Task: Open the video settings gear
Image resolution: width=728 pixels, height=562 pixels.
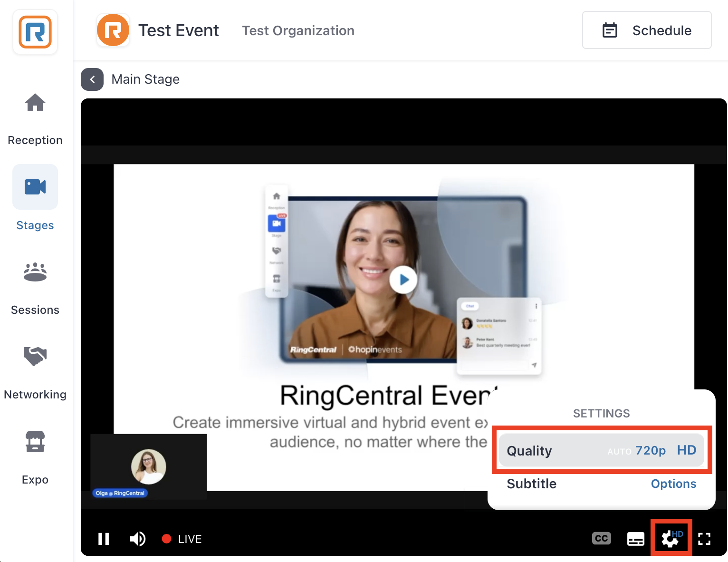Action: [671, 538]
